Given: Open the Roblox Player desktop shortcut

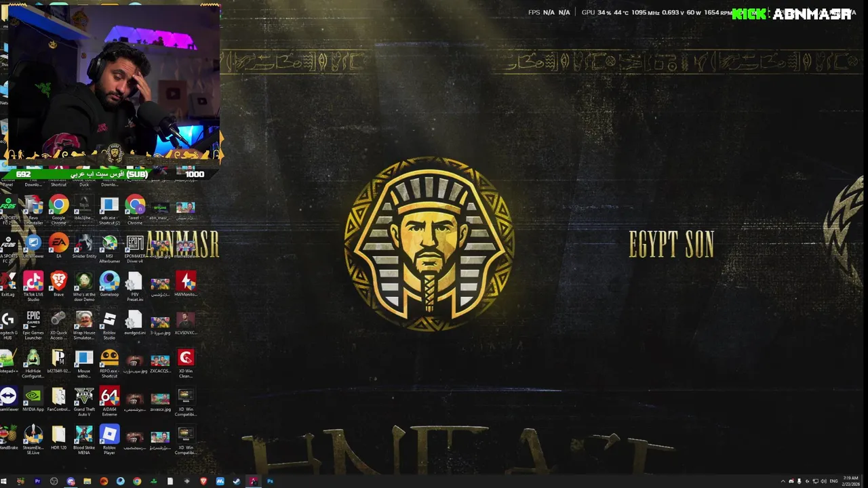Looking at the screenshot, I should pos(109,439).
